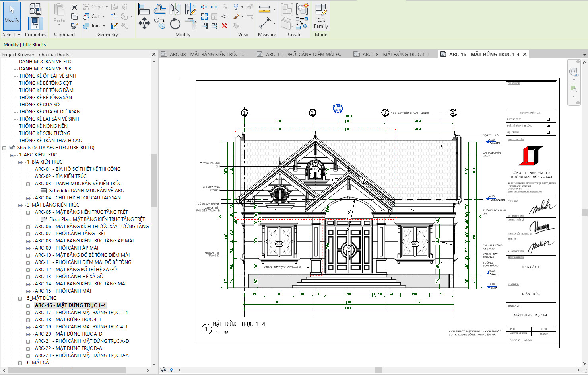Open the 2D steering wheel in navigation bar

coord(573,72)
